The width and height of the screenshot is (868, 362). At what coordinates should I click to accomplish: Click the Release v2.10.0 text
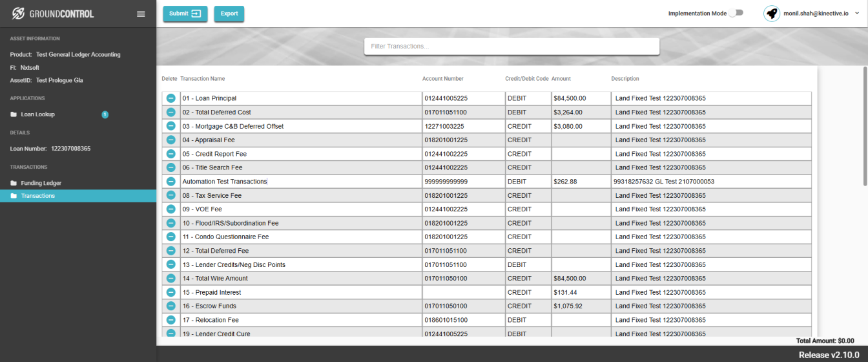click(x=829, y=355)
